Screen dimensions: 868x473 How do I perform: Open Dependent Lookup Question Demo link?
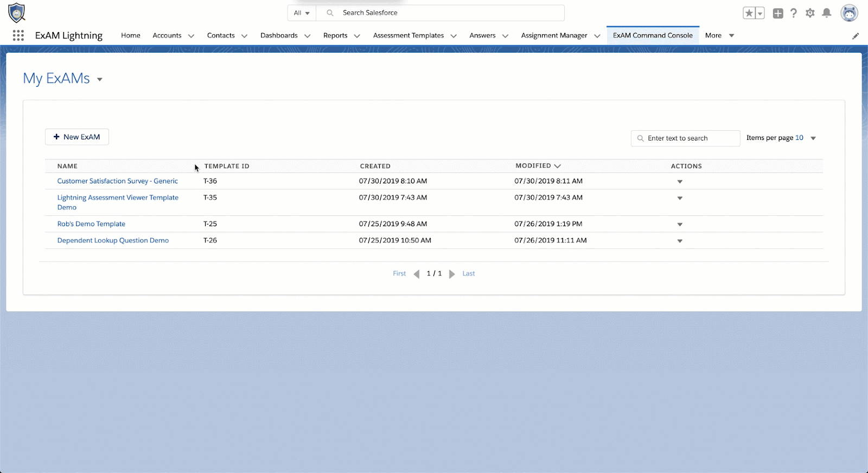(113, 240)
